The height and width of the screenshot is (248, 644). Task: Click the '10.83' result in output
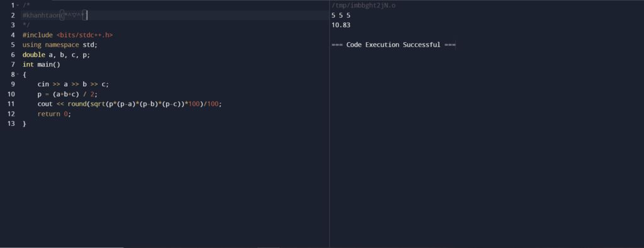tap(341, 25)
